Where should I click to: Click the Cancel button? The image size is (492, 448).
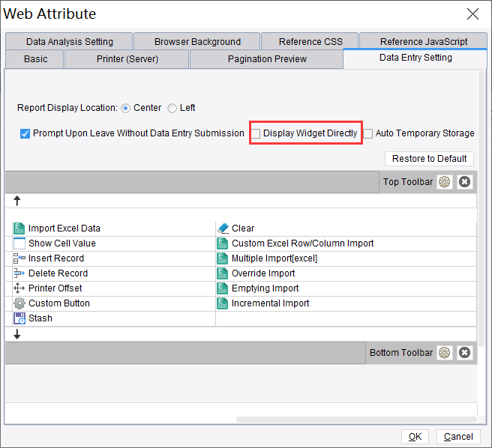click(458, 437)
